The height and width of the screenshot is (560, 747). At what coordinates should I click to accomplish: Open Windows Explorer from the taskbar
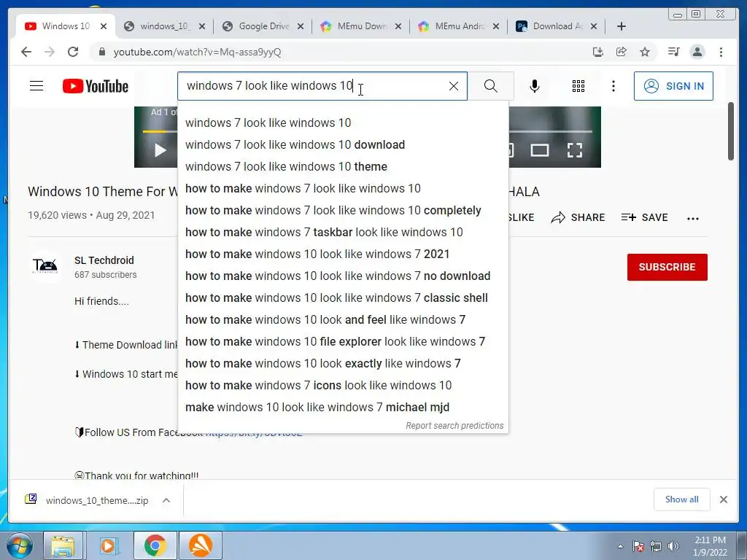pyautogui.click(x=63, y=545)
